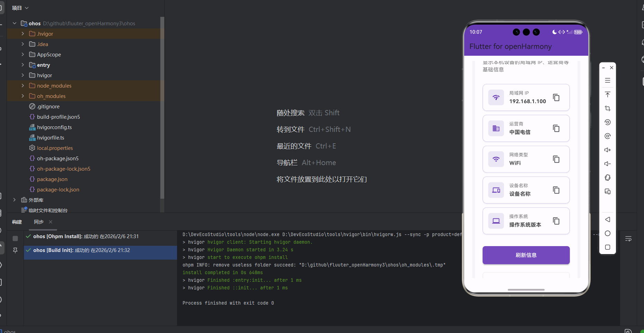644x333 pixels.
Task: Select the package.json file
Action: 52,179
